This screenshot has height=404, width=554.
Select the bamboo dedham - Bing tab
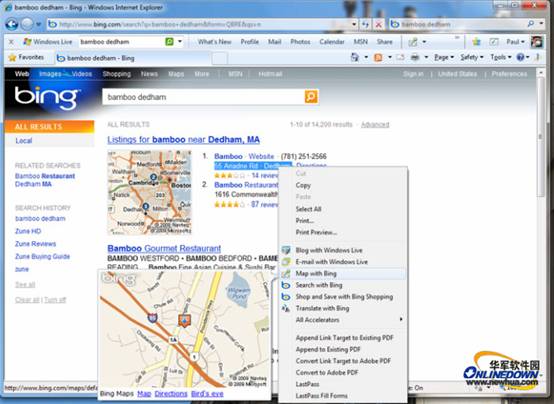(x=132, y=58)
